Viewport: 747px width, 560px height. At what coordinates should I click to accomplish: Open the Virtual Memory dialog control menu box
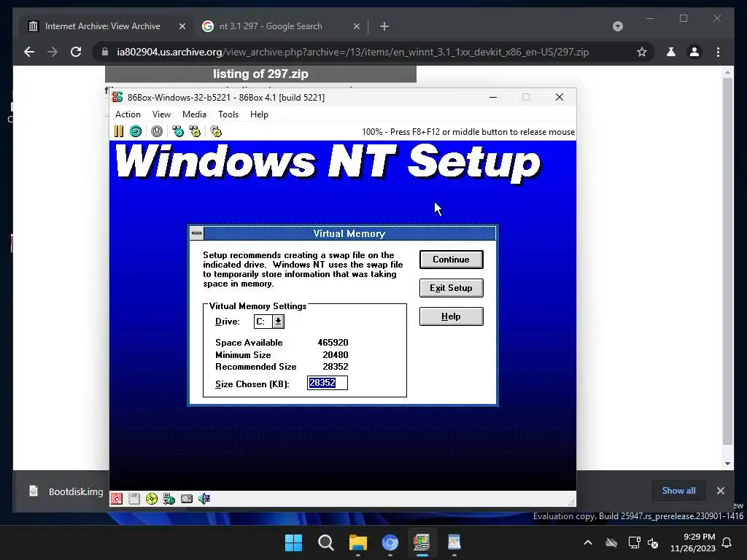[x=197, y=233]
